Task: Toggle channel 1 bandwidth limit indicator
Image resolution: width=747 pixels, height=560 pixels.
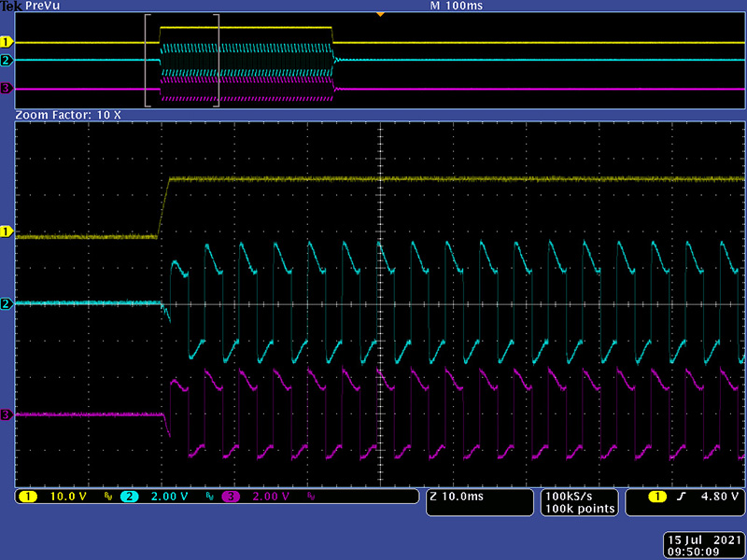Action: (x=107, y=497)
